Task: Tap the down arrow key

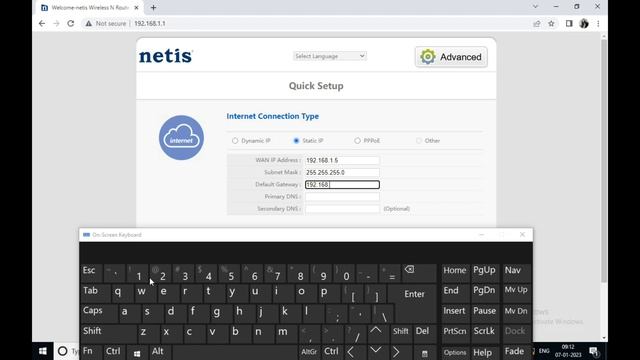Action: [x=376, y=353]
